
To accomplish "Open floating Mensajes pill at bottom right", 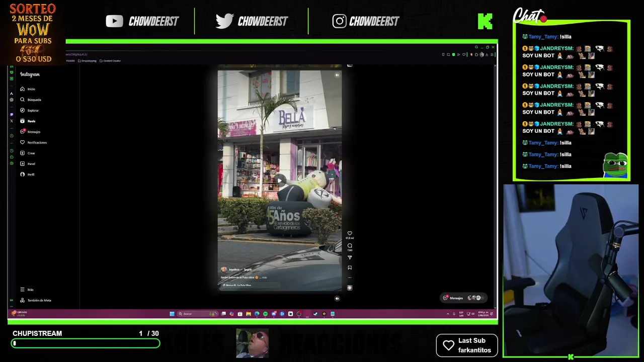I will [463, 298].
